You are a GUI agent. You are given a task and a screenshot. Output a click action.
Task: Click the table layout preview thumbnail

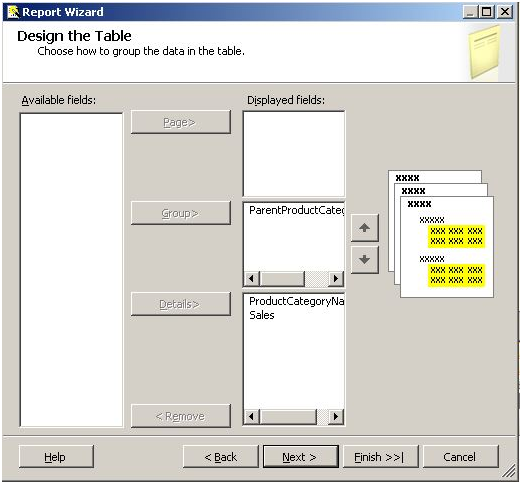[x=441, y=234]
